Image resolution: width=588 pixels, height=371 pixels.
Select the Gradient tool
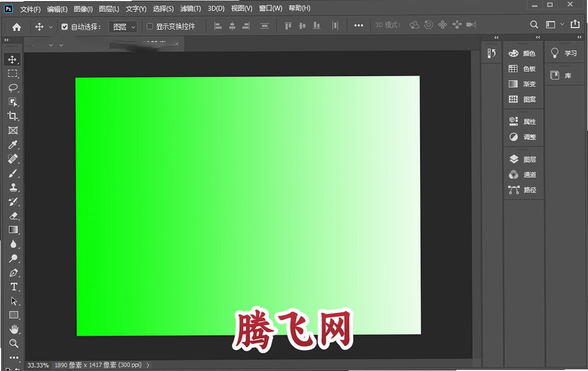pos(13,230)
